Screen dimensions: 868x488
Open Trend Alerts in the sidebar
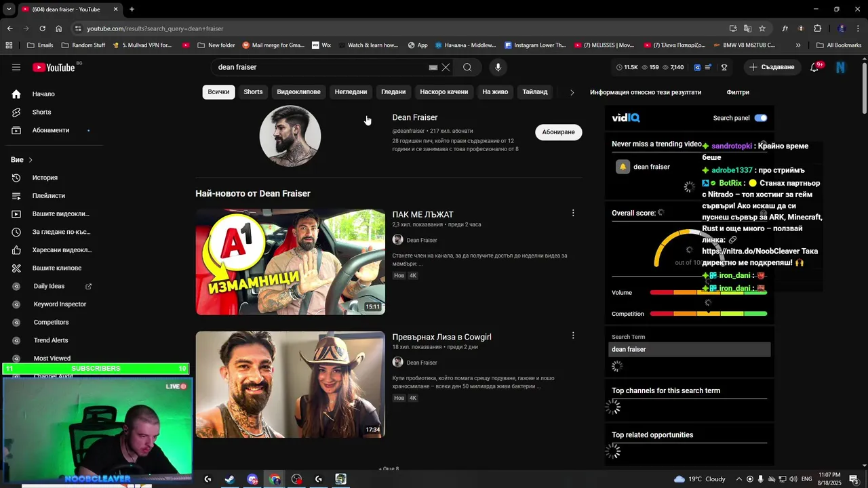coord(52,340)
